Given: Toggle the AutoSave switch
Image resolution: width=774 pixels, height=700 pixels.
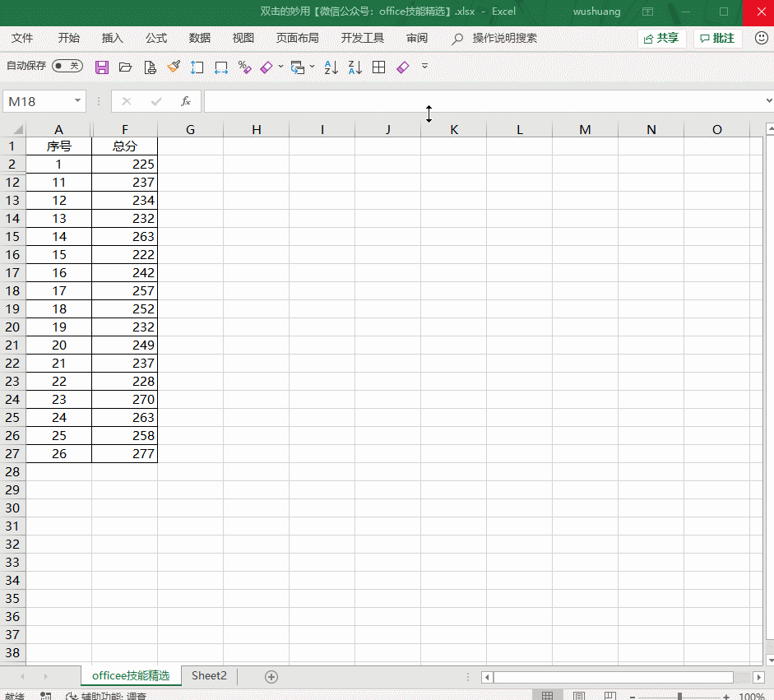Looking at the screenshot, I should click(x=67, y=66).
